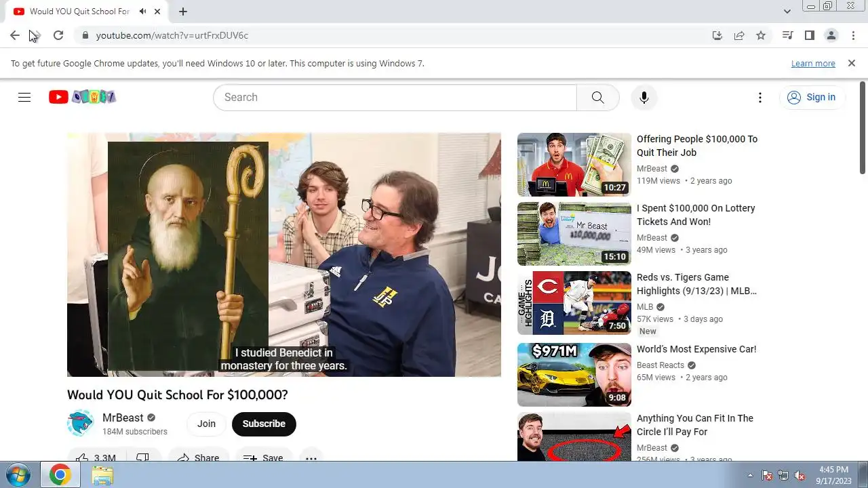Image resolution: width=868 pixels, height=488 pixels.
Task: Share this page from the address bar
Action: click(739, 35)
